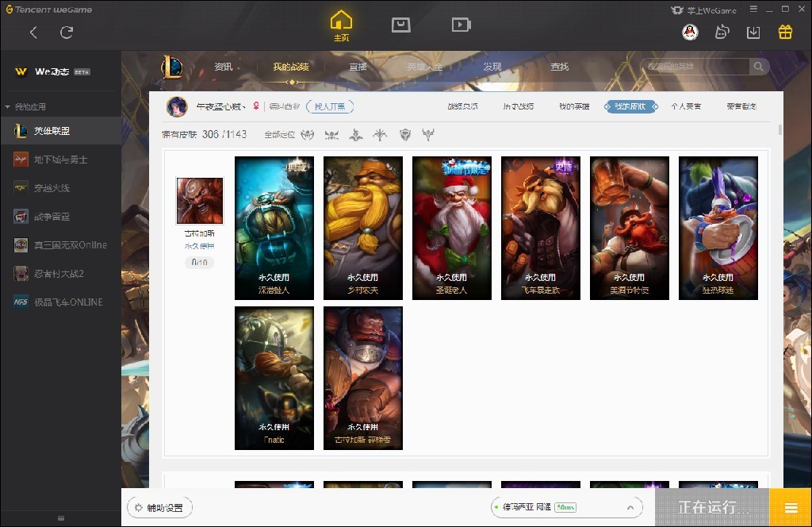812x527 pixels.
Task: Click the 正在运行 running button
Action: tap(712, 507)
